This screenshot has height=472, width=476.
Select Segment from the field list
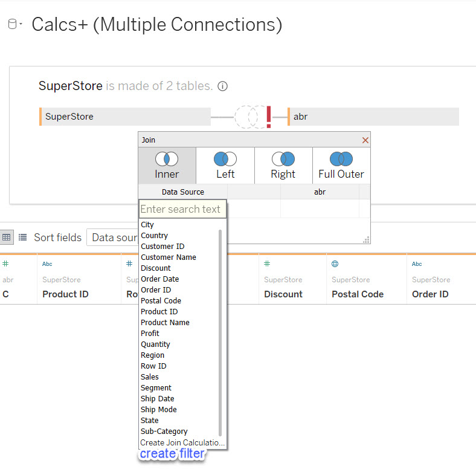point(156,388)
